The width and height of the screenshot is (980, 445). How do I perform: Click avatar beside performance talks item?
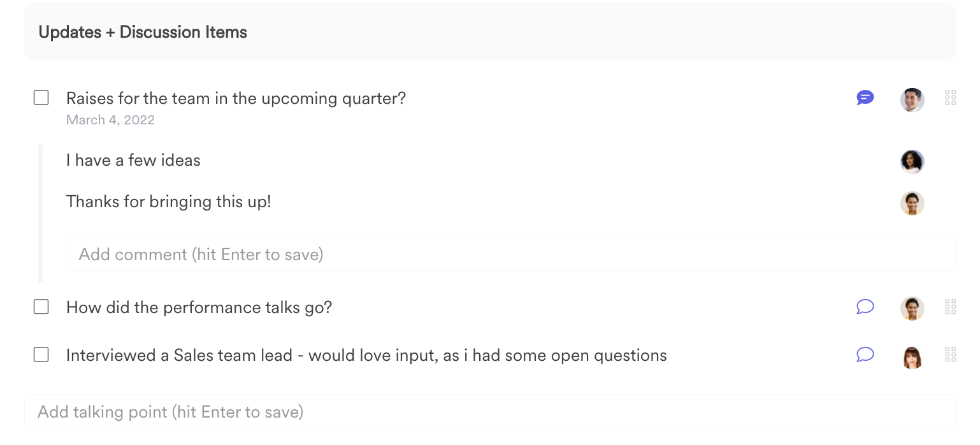pyautogui.click(x=912, y=309)
